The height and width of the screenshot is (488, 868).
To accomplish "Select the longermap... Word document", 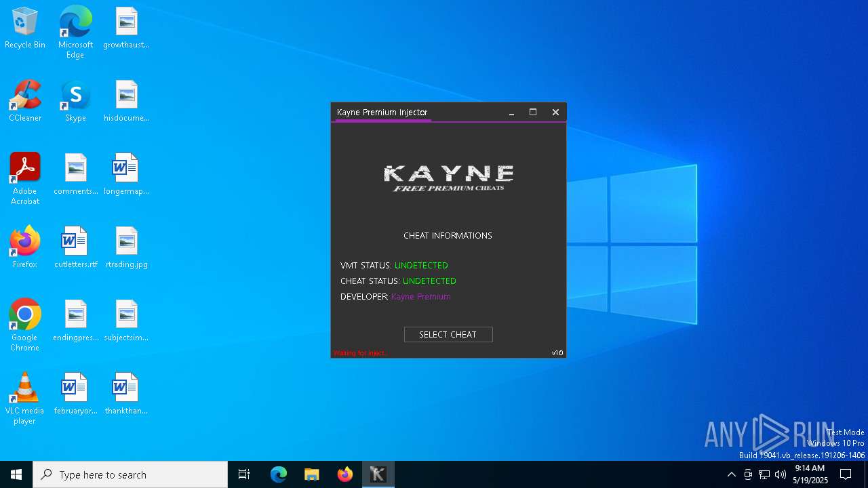I will 126,175.
